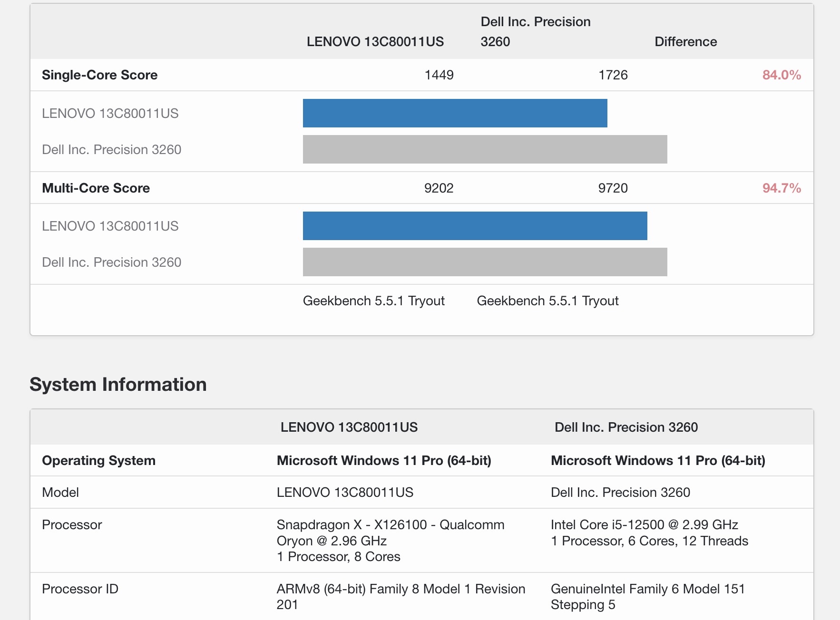Select the Dell single-core score 1726
840x620 pixels.
point(613,75)
